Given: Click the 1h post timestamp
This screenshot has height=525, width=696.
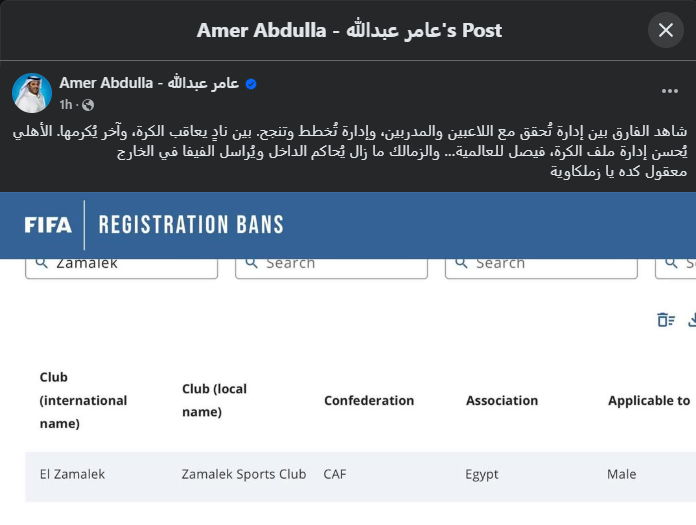Looking at the screenshot, I should coord(66,105).
